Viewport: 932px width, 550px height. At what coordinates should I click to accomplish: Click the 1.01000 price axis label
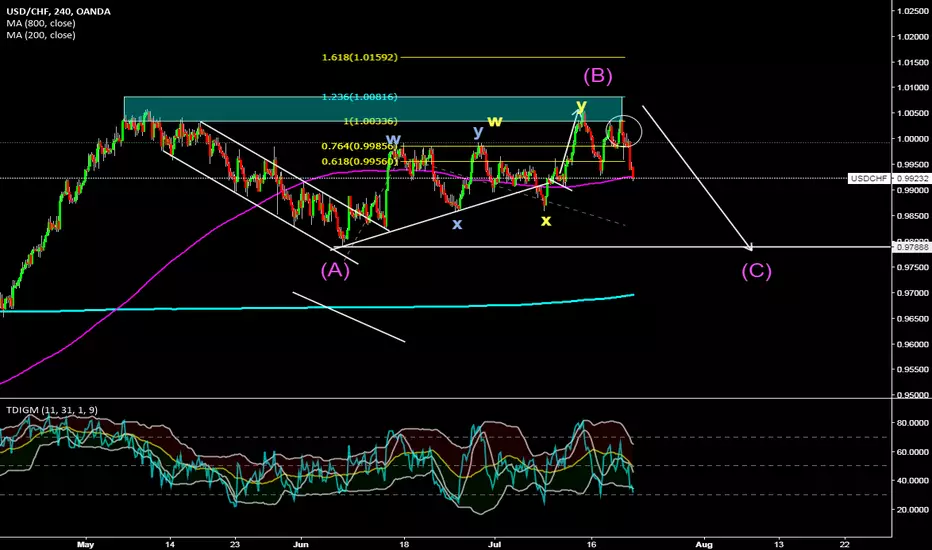912,87
